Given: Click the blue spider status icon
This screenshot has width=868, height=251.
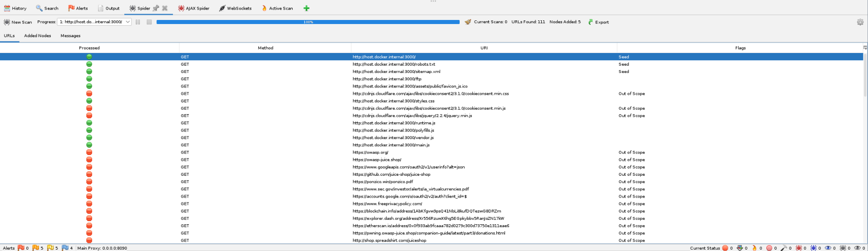Looking at the screenshot, I should tap(813, 248).
